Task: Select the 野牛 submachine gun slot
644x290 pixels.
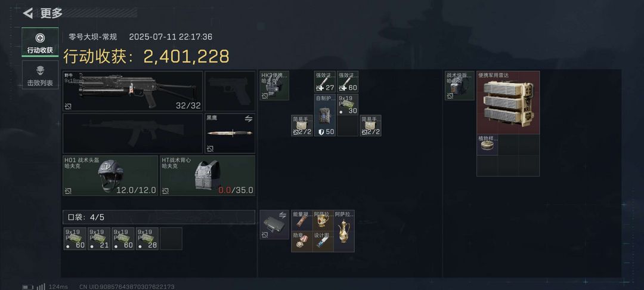Action: 132,91
